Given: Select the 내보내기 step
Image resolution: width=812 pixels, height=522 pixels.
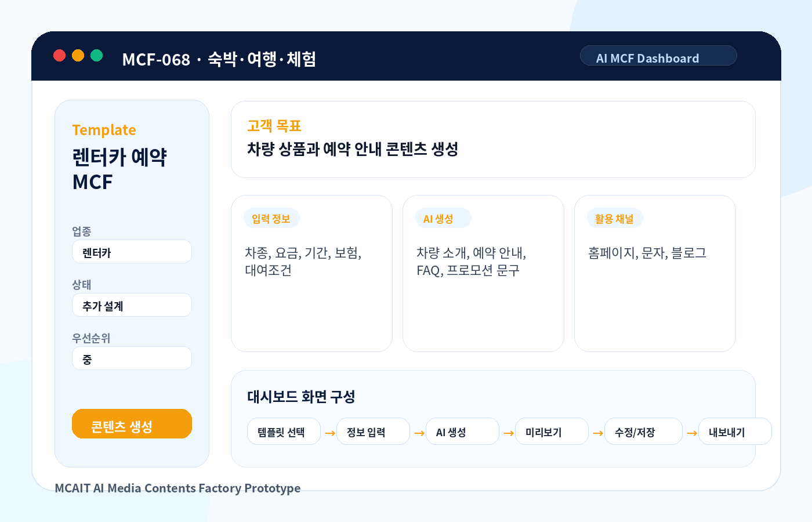Looking at the screenshot, I should click(735, 432).
